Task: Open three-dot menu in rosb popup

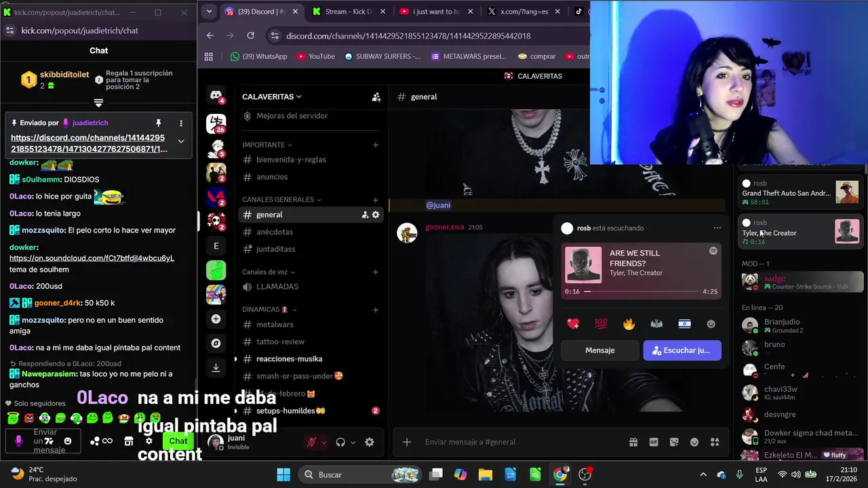Action: pos(717,228)
